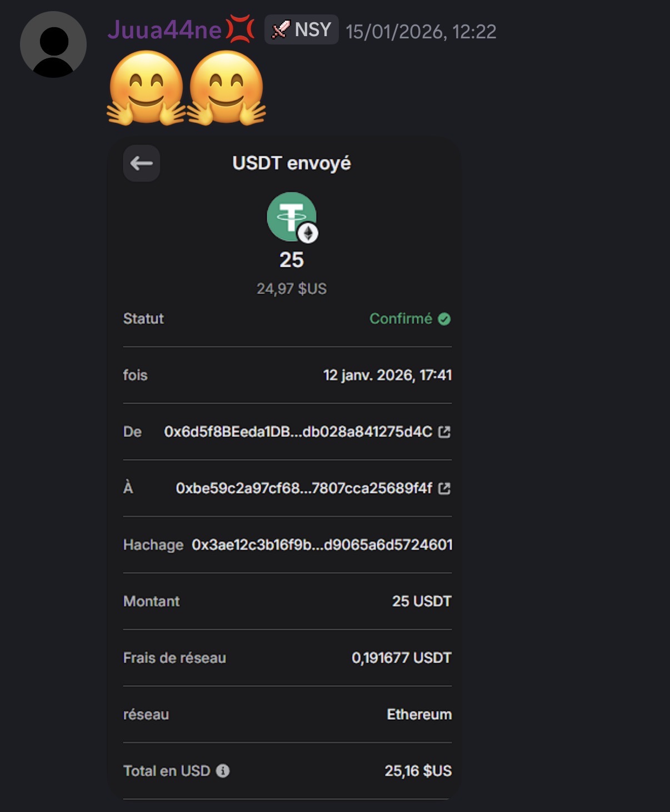Image resolution: width=670 pixels, height=812 pixels.
Task: Open recipient address external link icon
Action: pyautogui.click(x=444, y=489)
